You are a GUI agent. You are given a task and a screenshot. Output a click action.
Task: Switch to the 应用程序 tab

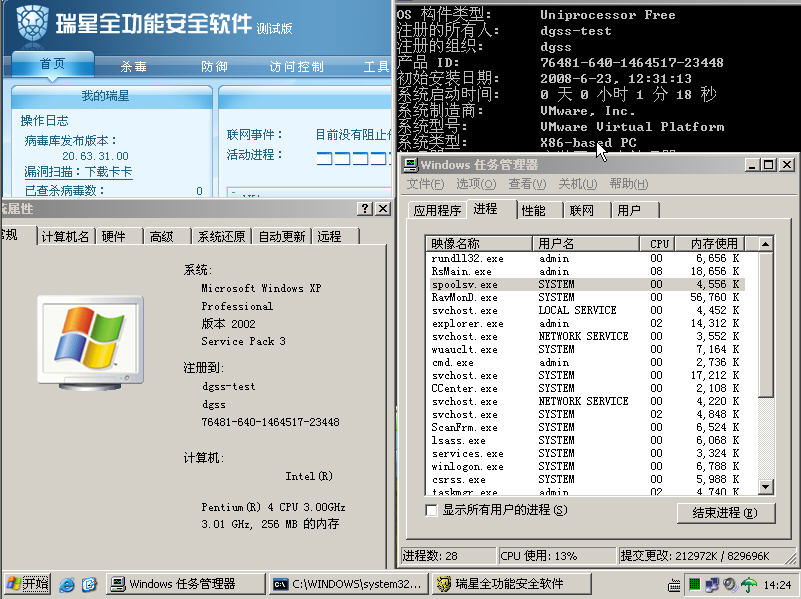[x=437, y=210]
